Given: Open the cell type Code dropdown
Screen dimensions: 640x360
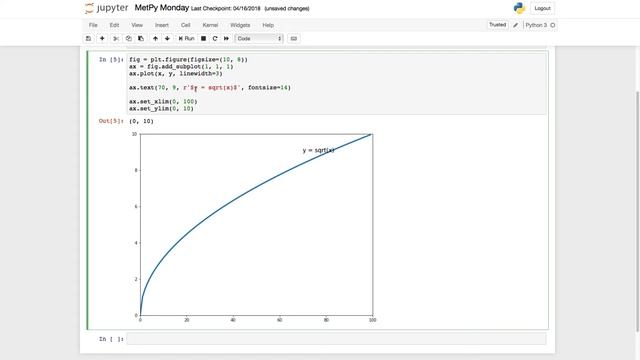Looking at the screenshot, I should coord(259,38).
